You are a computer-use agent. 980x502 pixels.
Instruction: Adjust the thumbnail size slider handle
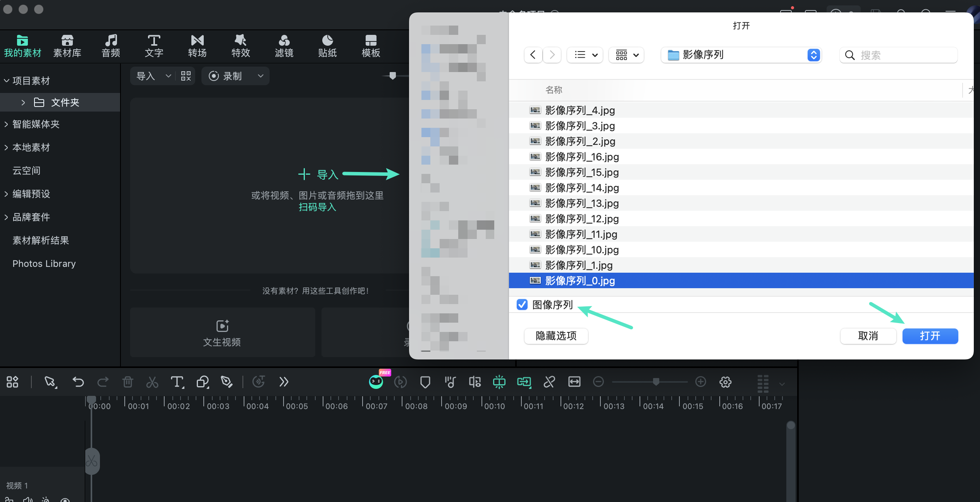point(393,76)
